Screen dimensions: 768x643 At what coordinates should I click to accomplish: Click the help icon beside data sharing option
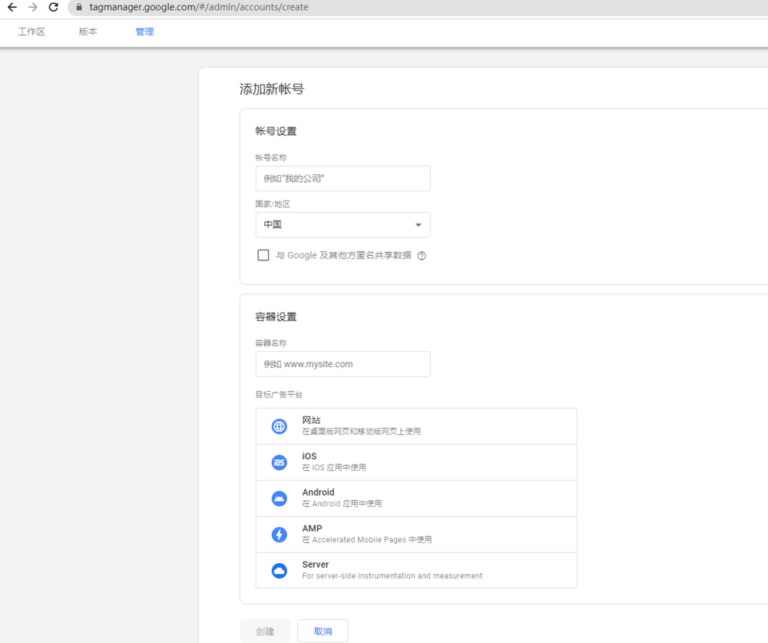[x=421, y=256]
